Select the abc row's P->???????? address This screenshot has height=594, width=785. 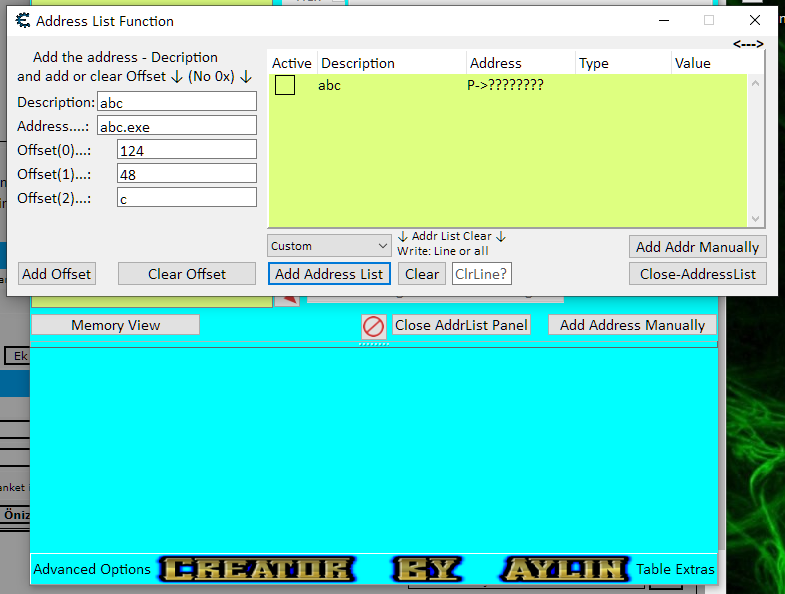505,86
